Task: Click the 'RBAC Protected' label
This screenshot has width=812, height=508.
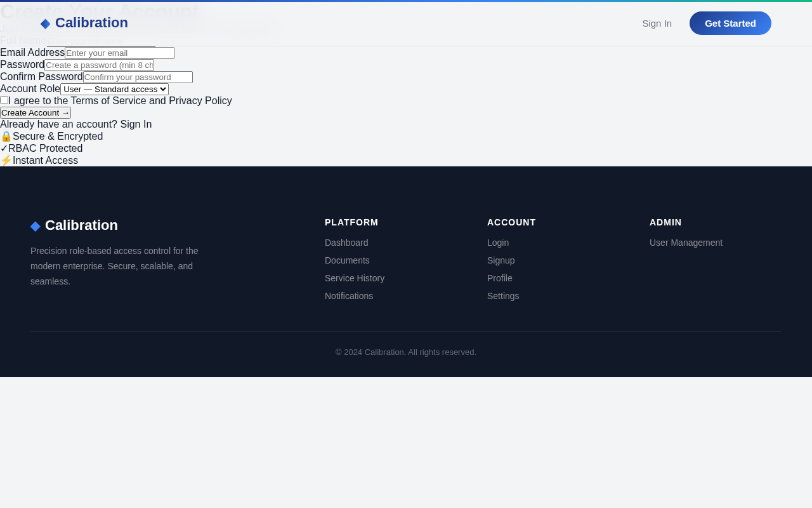Action: (46, 148)
